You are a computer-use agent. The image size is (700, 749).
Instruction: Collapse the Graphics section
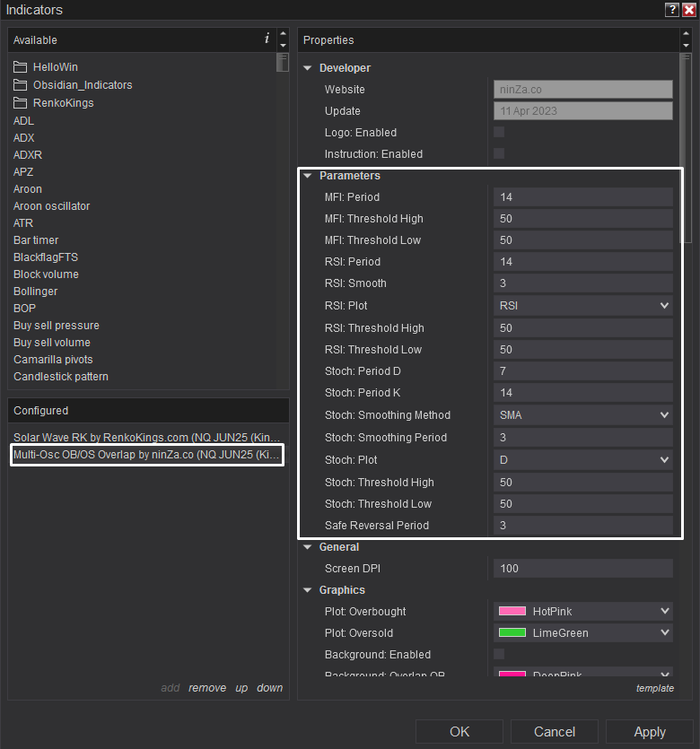[x=308, y=590]
